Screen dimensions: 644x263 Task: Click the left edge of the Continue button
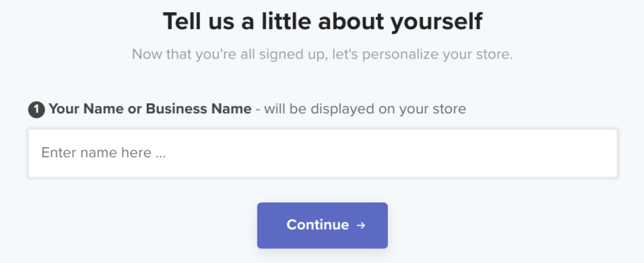coord(263,225)
